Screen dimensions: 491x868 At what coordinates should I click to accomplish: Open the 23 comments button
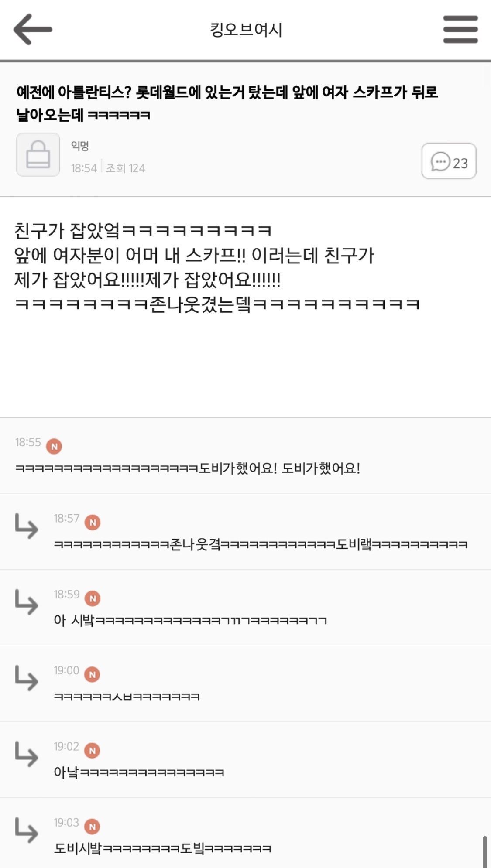pos(449,161)
